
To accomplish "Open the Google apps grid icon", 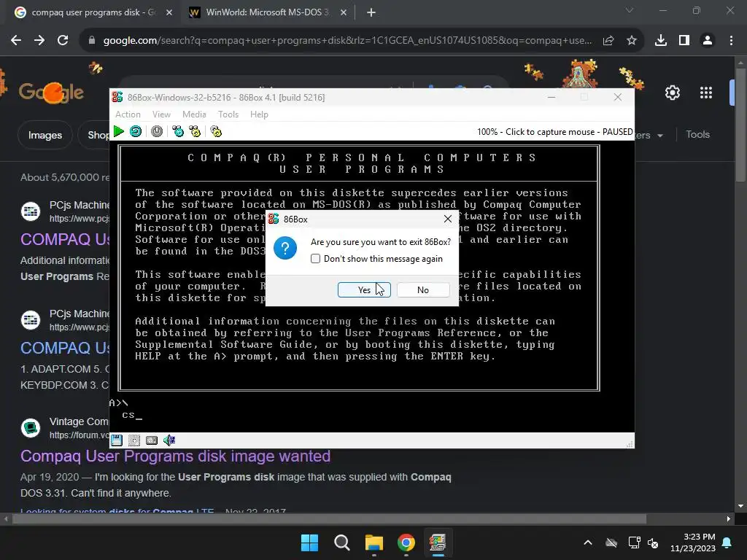I will coord(706,93).
